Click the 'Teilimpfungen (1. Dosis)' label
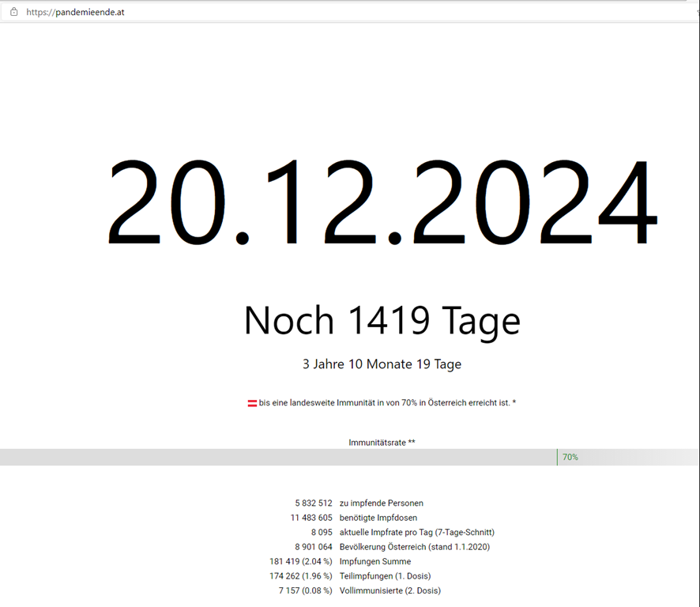 click(385, 576)
